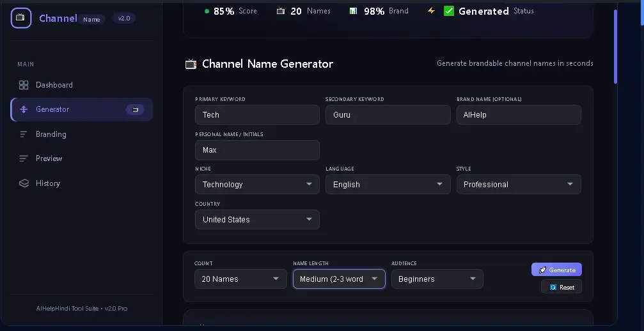Click the badge icon on Generator item
This screenshot has width=644, height=331.
coord(135,109)
